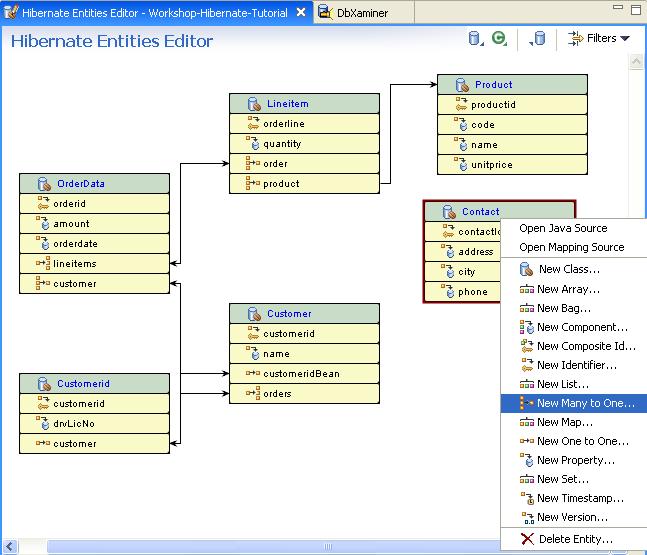Click the Customerid entity class icon

(x=44, y=384)
